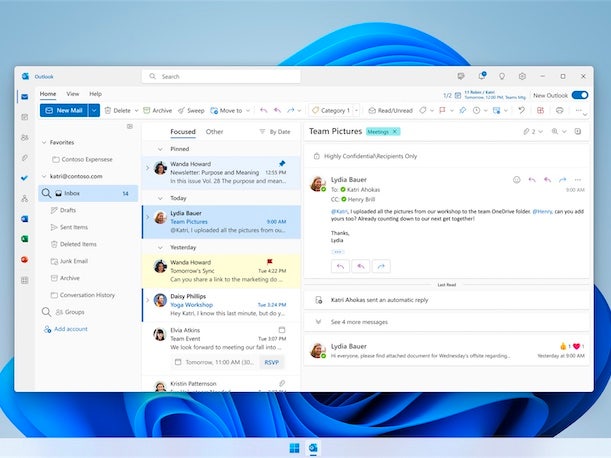The width and height of the screenshot is (611, 458).
Task: Turn off the New Outlook toggle
Action: pyautogui.click(x=579, y=94)
